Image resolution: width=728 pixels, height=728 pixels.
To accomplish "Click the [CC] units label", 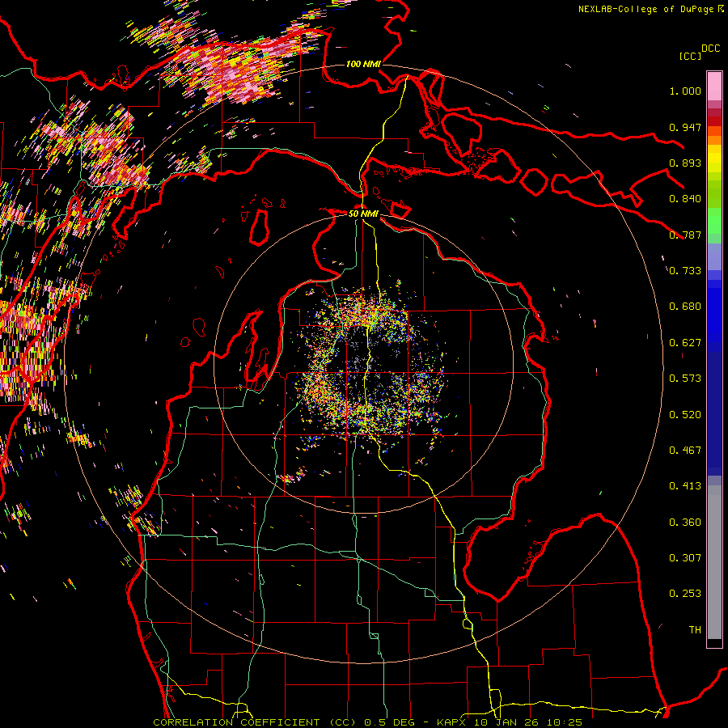I will pos(689,56).
